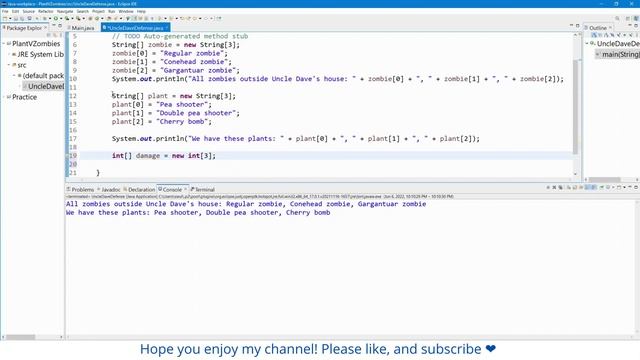The width and height of the screenshot is (640, 360).
Task: Place cursor on 'int[] damage = new int[3];' line
Action: (163, 156)
